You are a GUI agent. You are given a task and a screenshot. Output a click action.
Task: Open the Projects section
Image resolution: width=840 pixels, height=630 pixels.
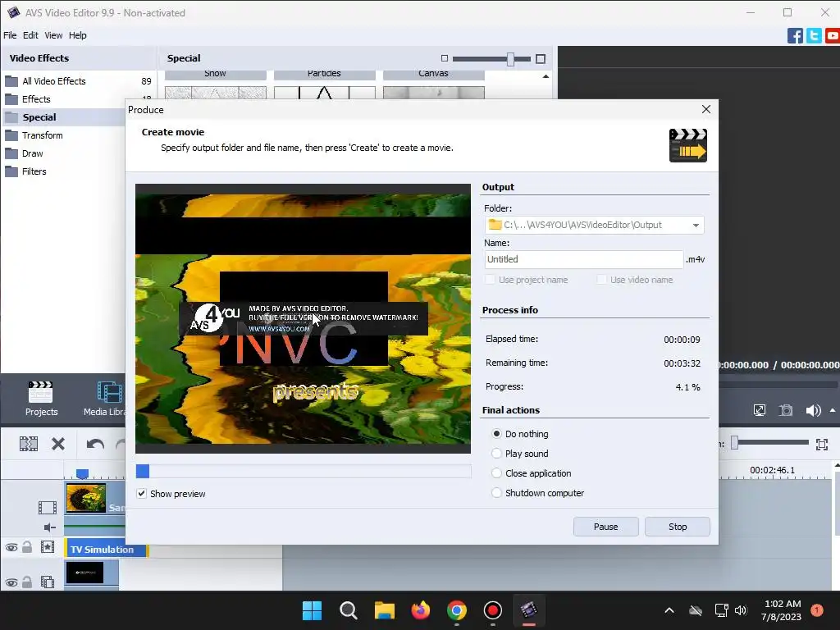tap(41, 399)
